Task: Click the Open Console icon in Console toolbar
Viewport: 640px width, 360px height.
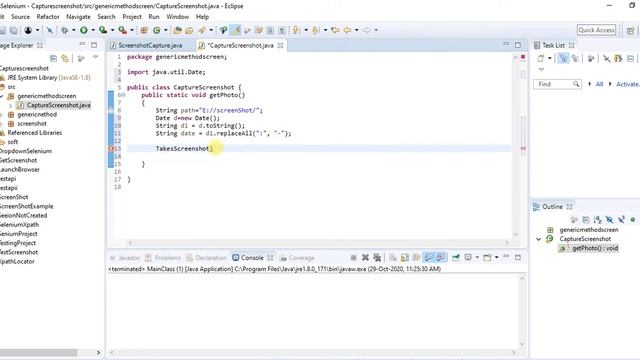Action: 487,258
